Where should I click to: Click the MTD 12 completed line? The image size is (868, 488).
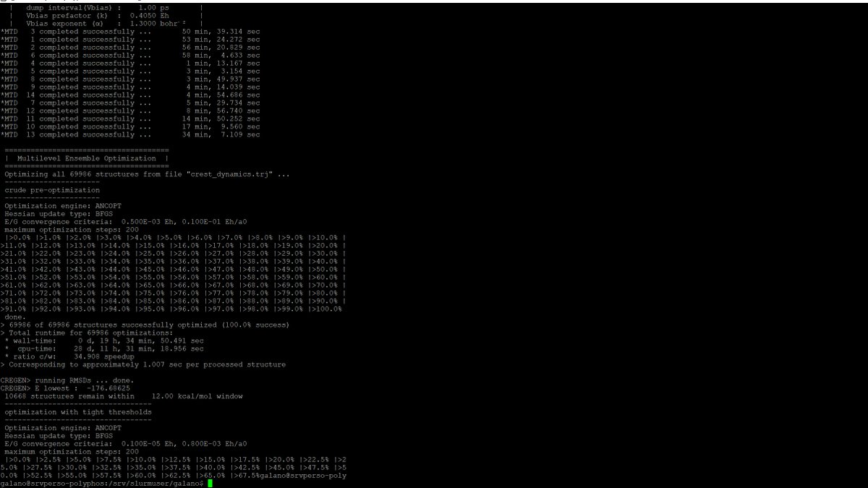click(130, 111)
